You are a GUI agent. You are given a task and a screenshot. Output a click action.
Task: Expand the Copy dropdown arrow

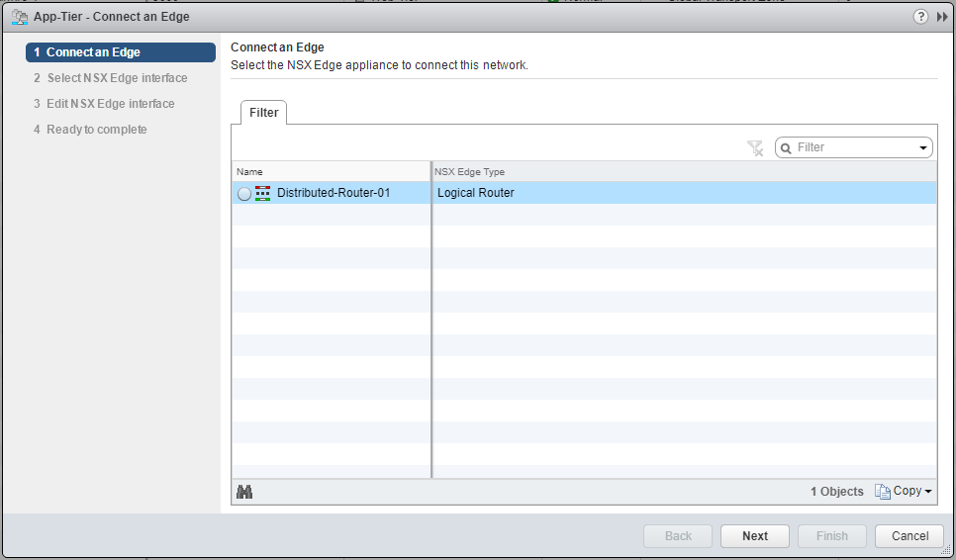point(928,492)
